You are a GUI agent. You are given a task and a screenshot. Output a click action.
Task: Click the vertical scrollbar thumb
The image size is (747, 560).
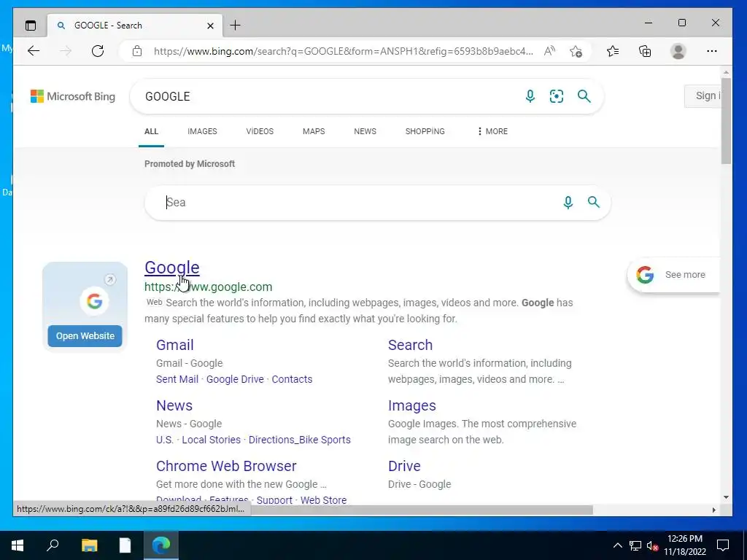click(x=726, y=121)
